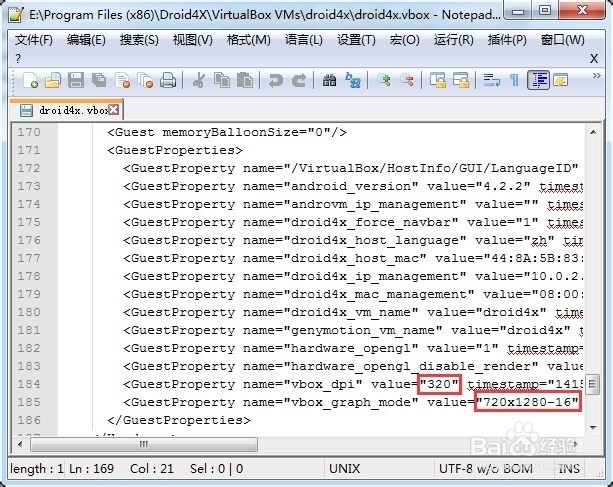Open the 设置(T) menu

point(356,40)
